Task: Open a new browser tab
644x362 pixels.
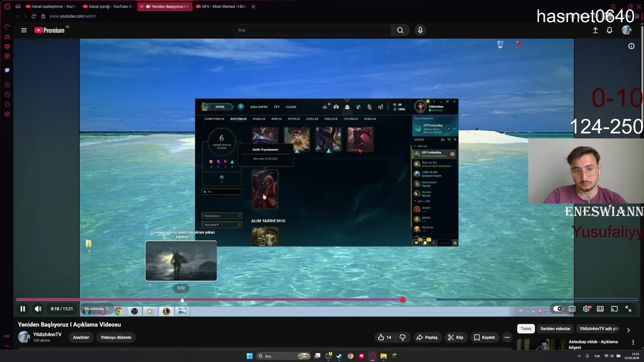Action: [253, 7]
